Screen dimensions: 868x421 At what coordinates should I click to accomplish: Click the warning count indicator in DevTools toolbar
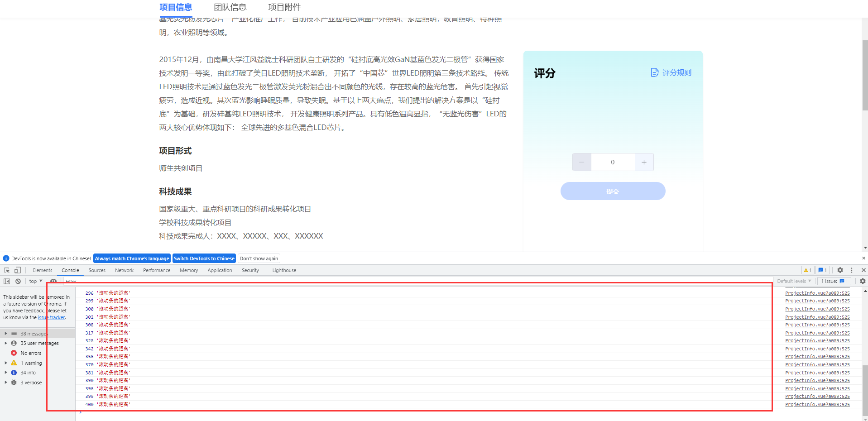[x=807, y=270]
